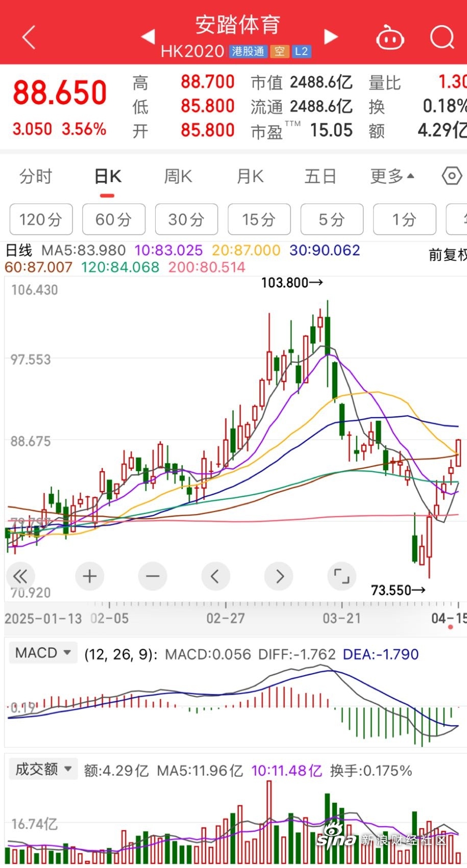Choose the 30分 interval button
This screenshot has width=467, height=868.
pyautogui.click(x=187, y=219)
